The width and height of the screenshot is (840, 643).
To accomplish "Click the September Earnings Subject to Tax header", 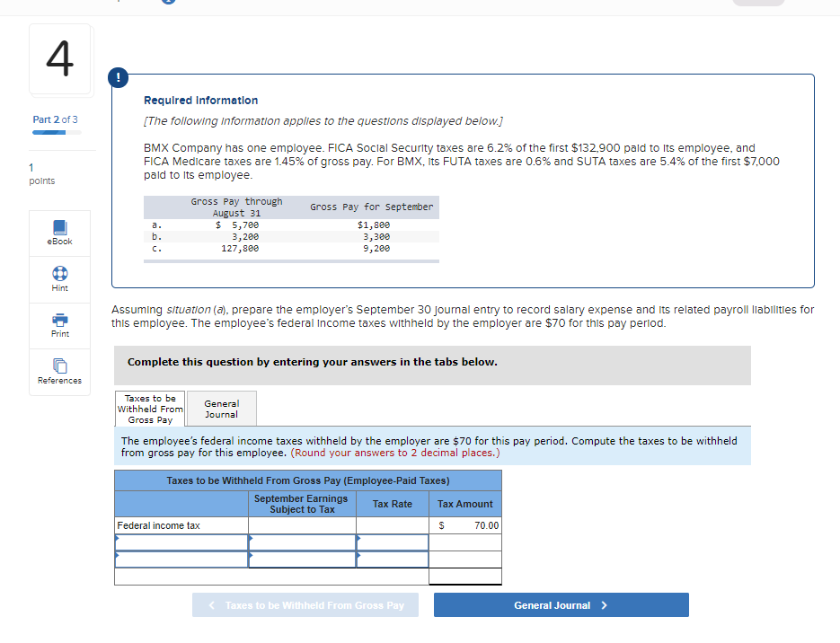I will point(302,504).
